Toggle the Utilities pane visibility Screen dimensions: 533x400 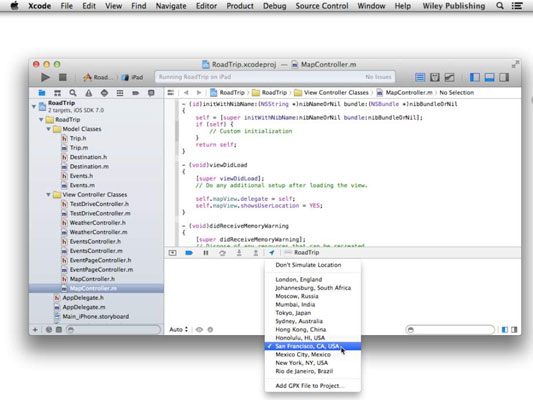click(x=504, y=77)
